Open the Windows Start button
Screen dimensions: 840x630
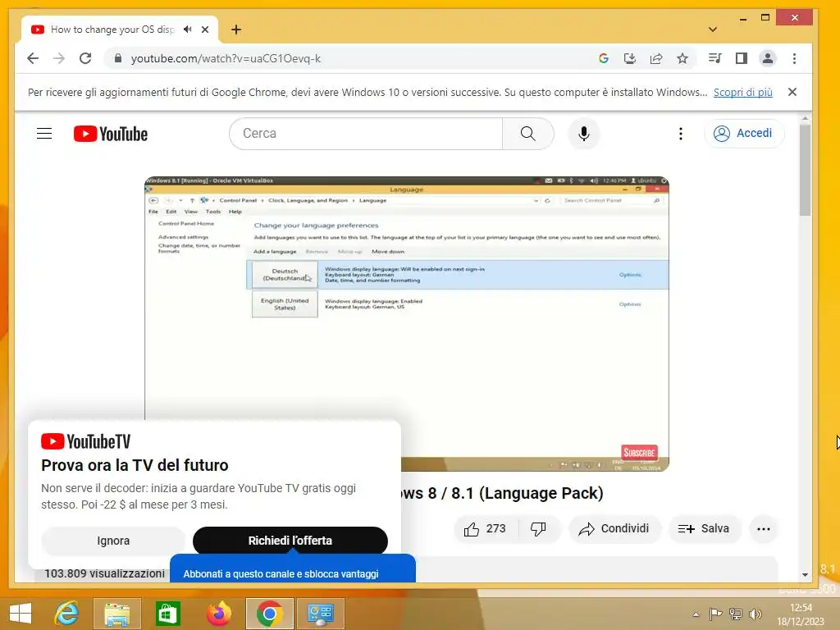21,614
